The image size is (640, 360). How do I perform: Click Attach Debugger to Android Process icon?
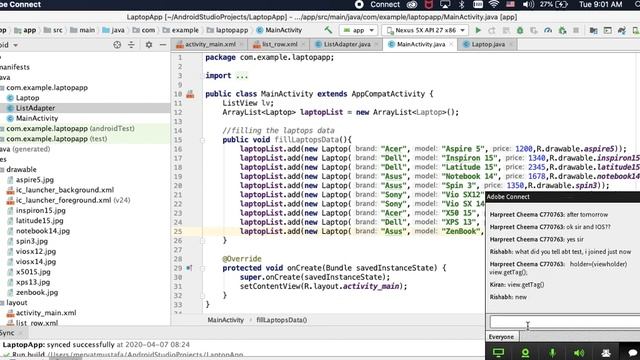pos(562,30)
